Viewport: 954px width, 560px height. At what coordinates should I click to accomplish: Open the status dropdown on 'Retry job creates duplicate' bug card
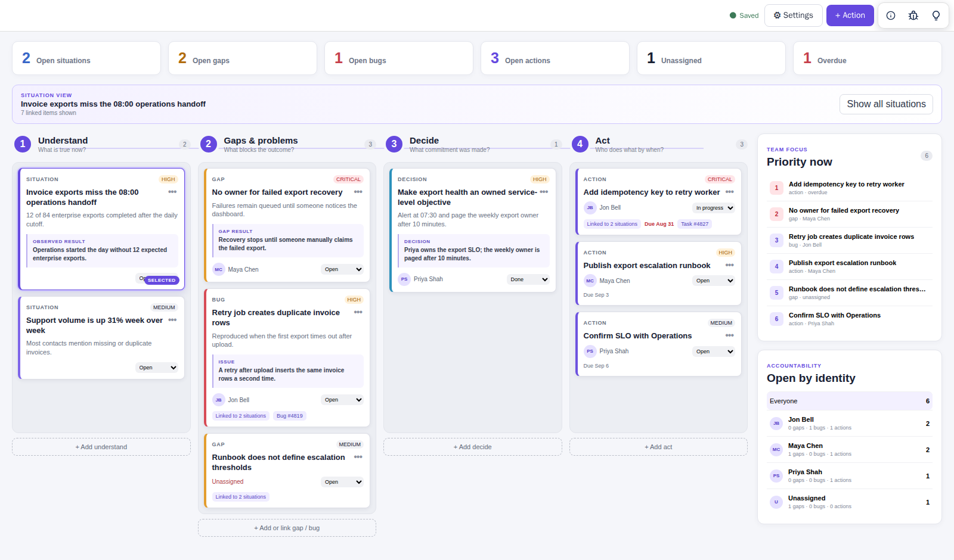tap(343, 400)
